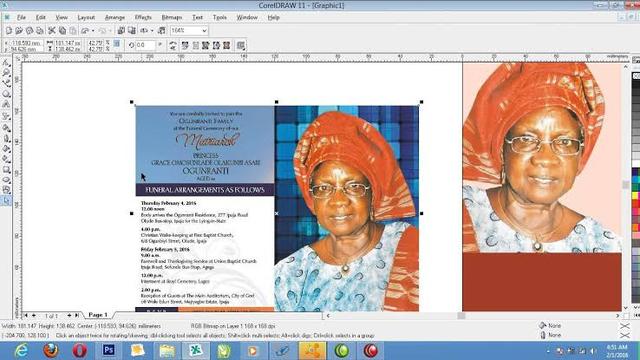Expand the application launcher dropdown arrow
This screenshot has width=640, height=360.
coord(152,31)
